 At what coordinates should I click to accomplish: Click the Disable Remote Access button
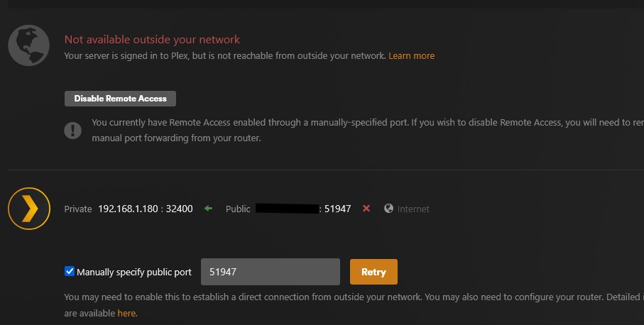tap(120, 99)
